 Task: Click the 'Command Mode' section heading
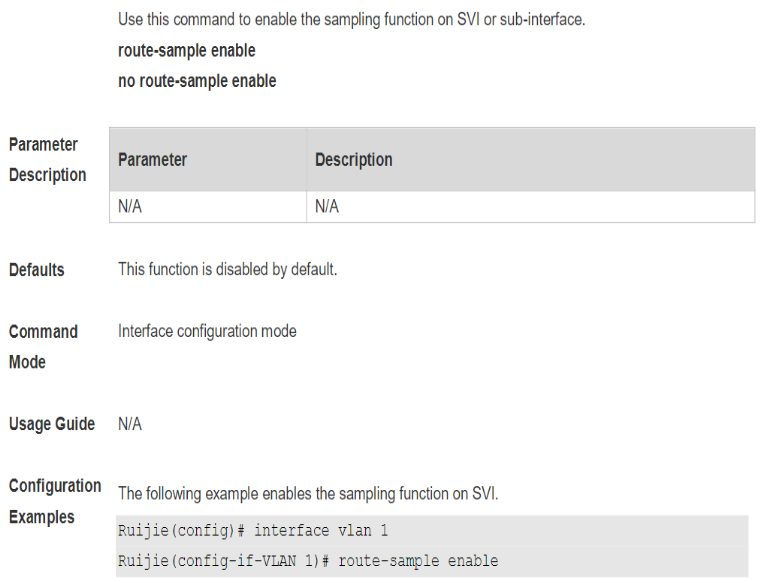(x=43, y=347)
